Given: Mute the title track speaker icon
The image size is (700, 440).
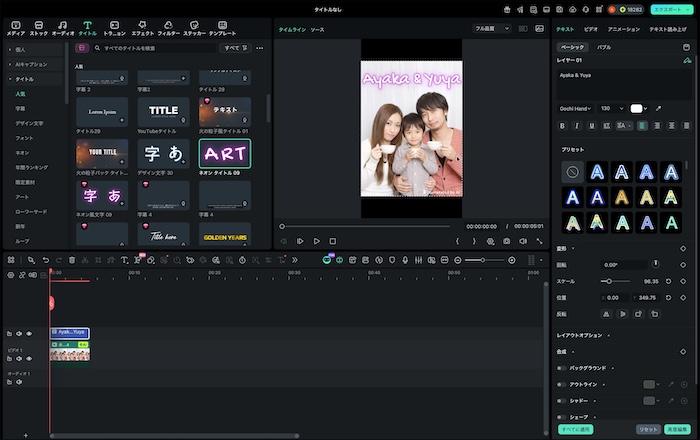Looking at the screenshot, I should coord(19,334).
